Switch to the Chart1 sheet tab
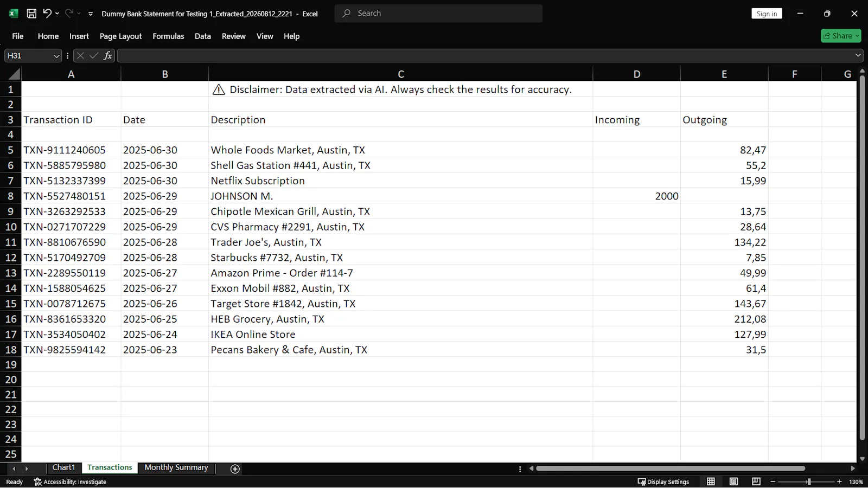Screen dimensions: 868x488 coord(63,467)
